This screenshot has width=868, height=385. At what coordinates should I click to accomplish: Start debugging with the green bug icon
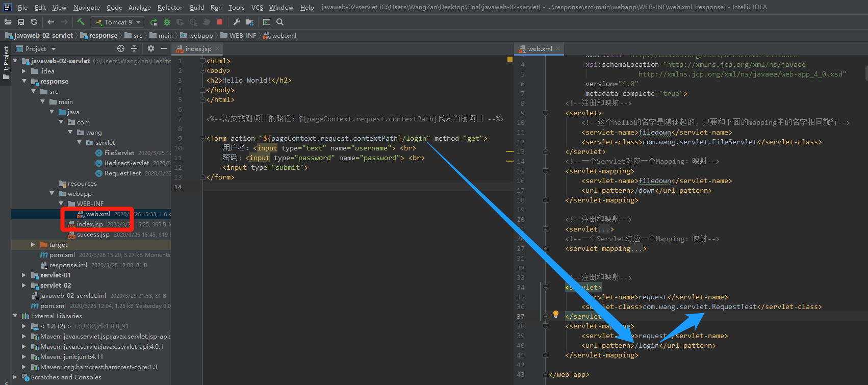coord(167,22)
